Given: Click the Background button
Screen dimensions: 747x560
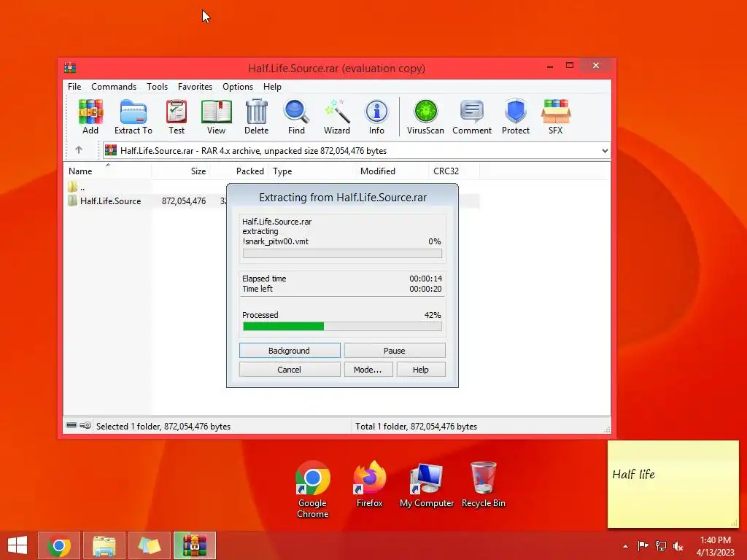Looking at the screenshot, I should pos(290,351).
